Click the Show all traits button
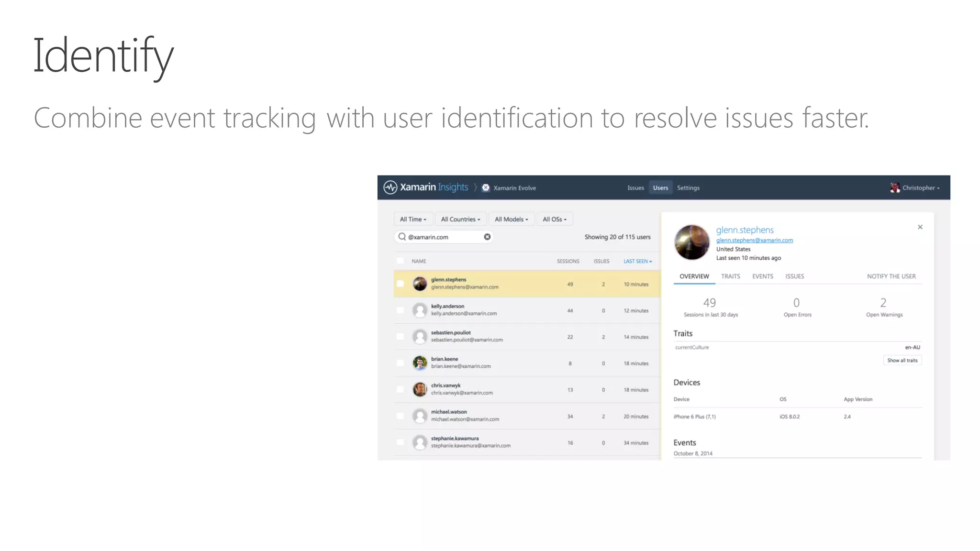Viewport: 980px width, 551px height. (x=902, y=360)
